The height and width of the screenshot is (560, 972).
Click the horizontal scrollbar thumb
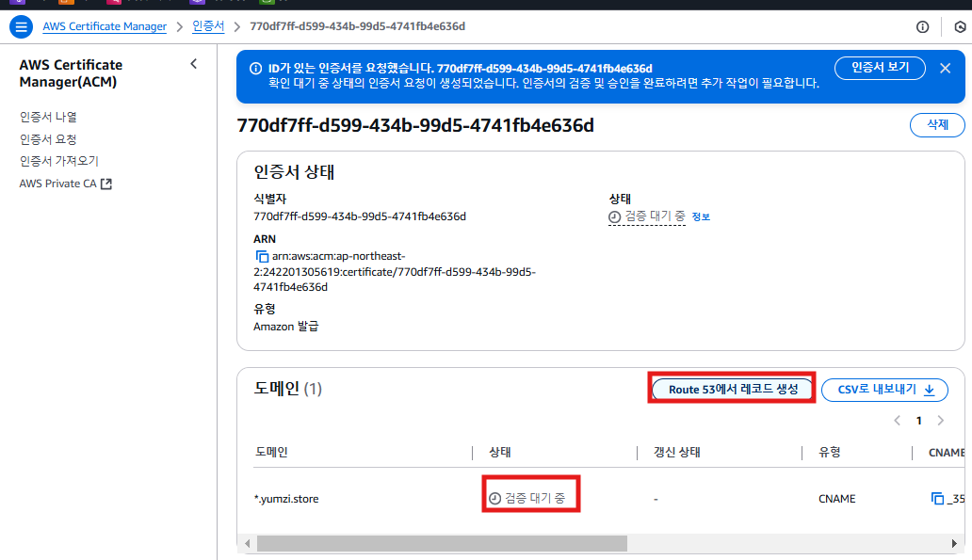[442, 543]
